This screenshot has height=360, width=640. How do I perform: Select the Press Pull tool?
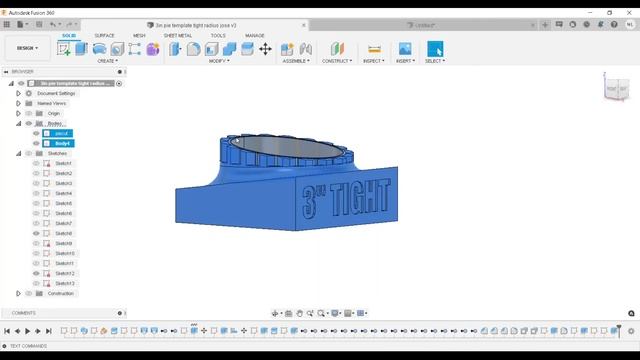(x=176, y=49)
